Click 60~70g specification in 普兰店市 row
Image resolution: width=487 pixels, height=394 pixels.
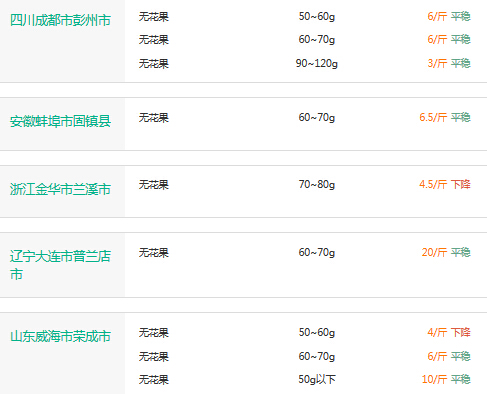[x=317, y=252]
